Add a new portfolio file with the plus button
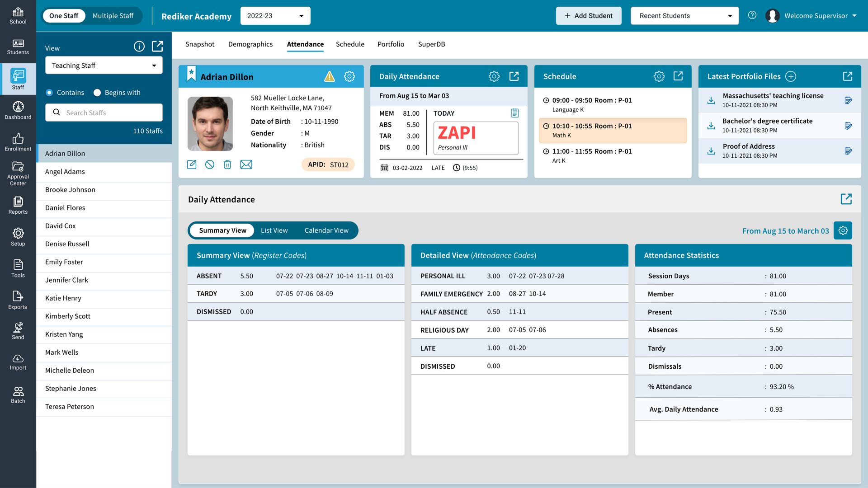 [x=790, y=76]
